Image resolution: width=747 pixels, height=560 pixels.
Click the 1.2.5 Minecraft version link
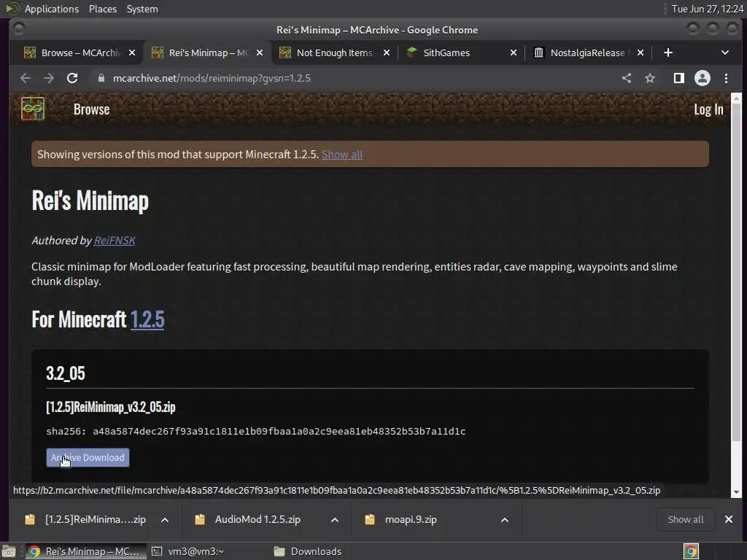tap(147, 319)
